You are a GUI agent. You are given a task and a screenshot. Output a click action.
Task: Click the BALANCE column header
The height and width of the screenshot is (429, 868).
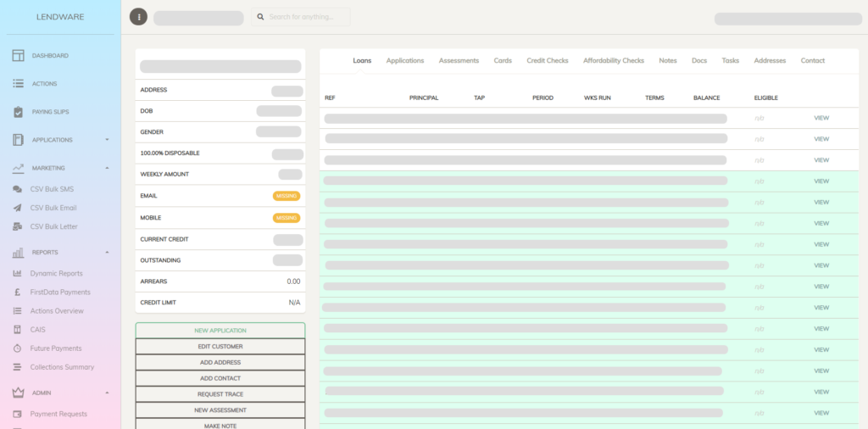[706, 98]
